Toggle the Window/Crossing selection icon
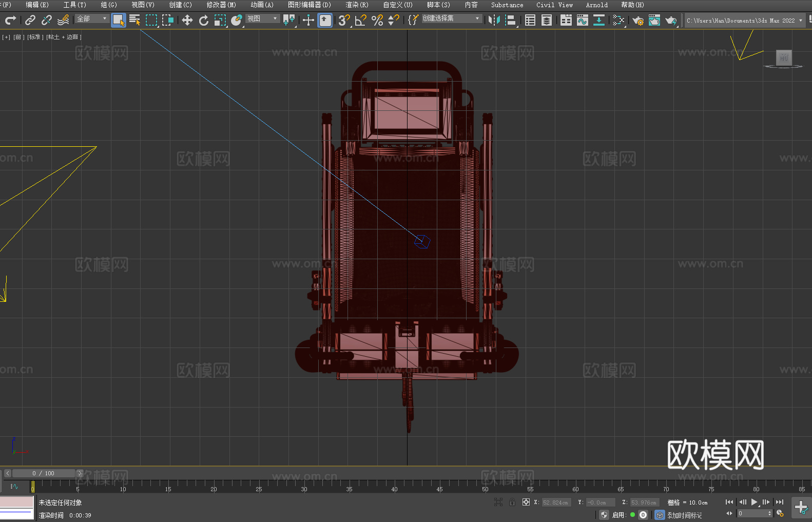Image resolution: width=812 pixels, height=522 pixels. click(x=168, y=20)
